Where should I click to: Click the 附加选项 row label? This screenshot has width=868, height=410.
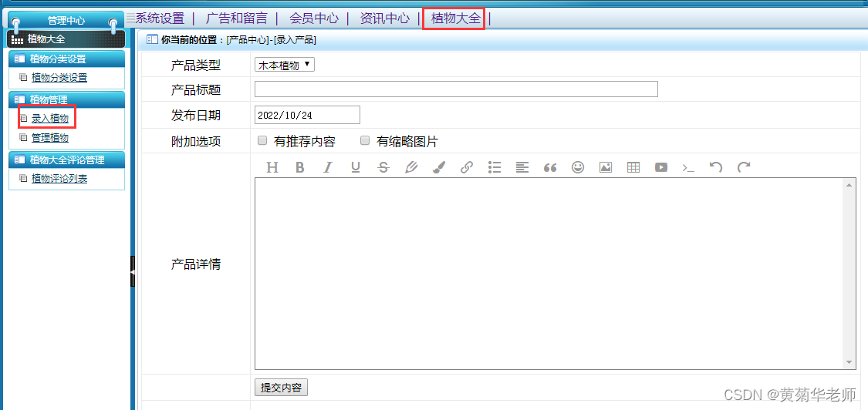tap(196, 141)
